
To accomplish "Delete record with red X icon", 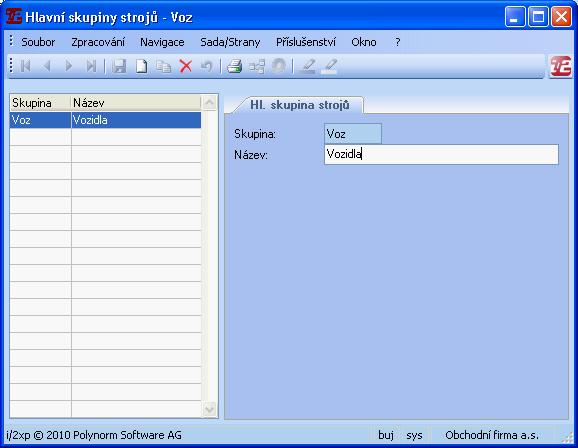I will point(186,66).
